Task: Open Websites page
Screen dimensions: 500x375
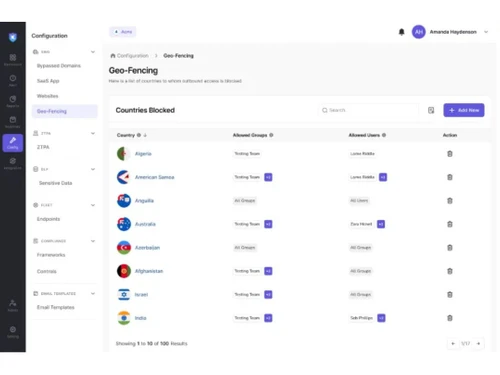Action: [x=47, y=96]
